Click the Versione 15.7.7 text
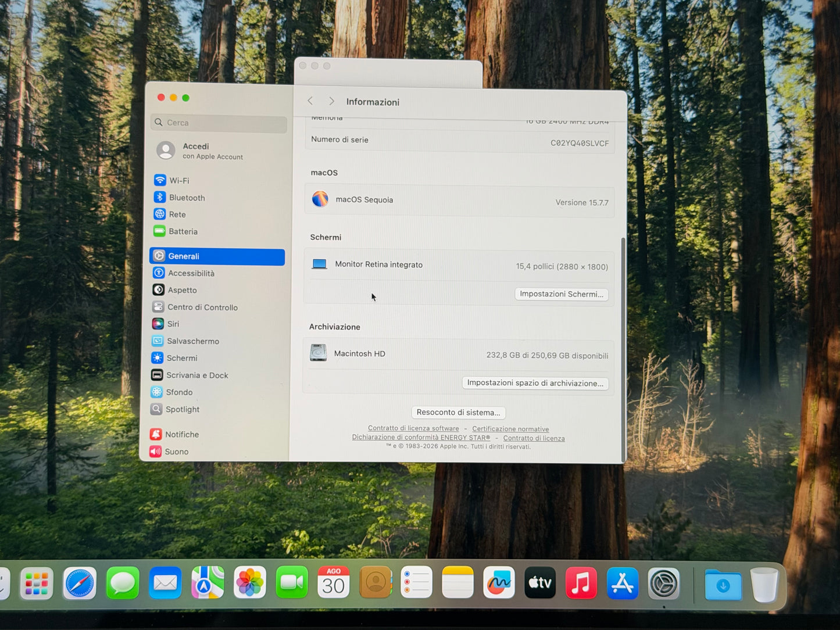The width and height of the screenshot is (840, 630). (582, 203)
